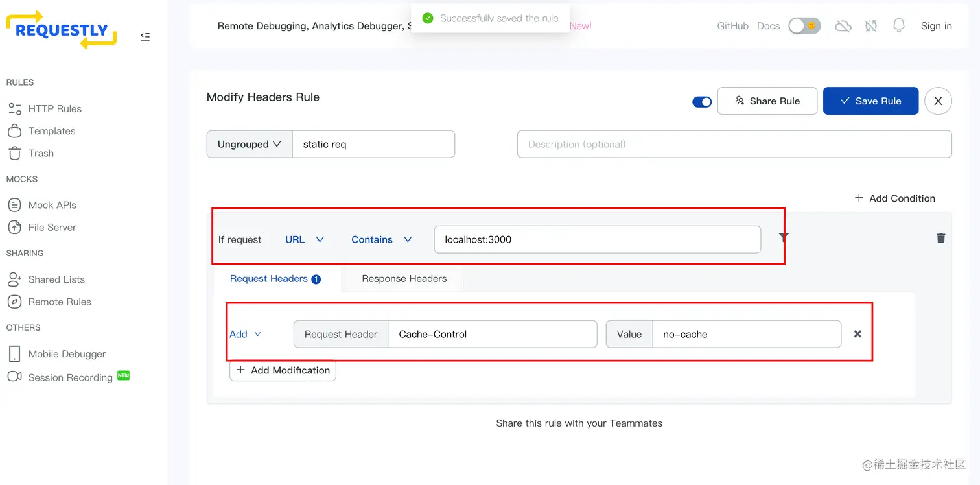Toggle the header switch with the sun icon
Screen dimensions: 980x485
tap(804, 26)
